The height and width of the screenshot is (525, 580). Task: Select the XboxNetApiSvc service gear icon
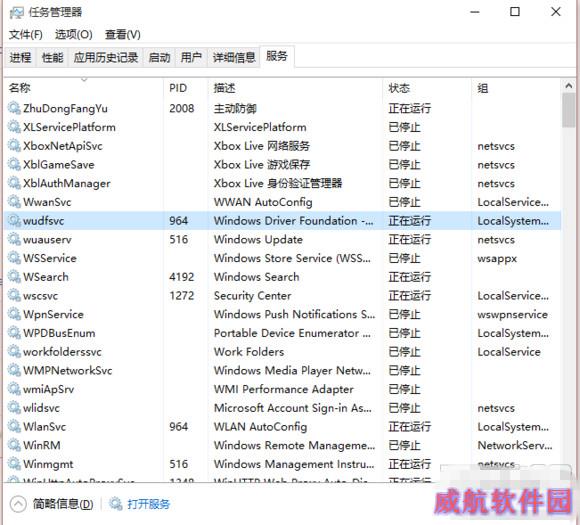[14, 145]
